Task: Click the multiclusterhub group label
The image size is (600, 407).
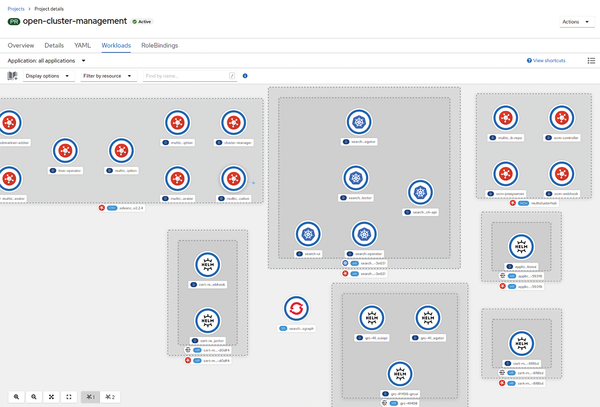Action: pos(534,203)
